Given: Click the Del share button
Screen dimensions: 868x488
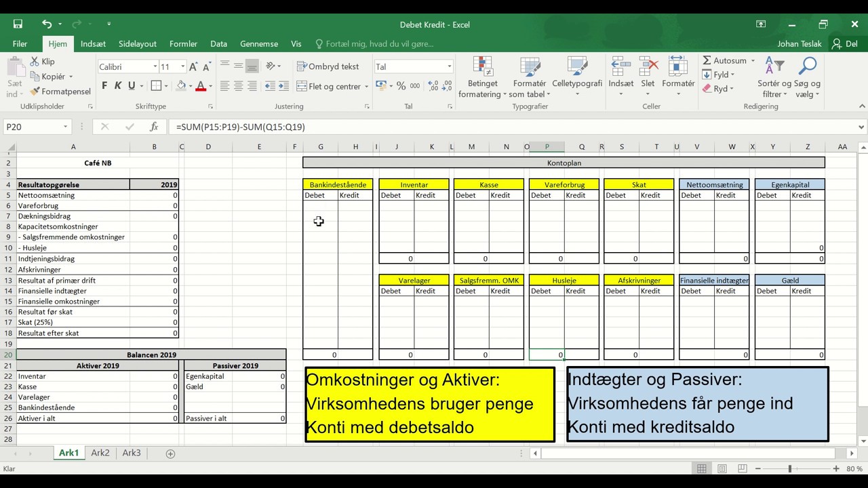Looking at the screenshot, I should [x=846, y=43].
